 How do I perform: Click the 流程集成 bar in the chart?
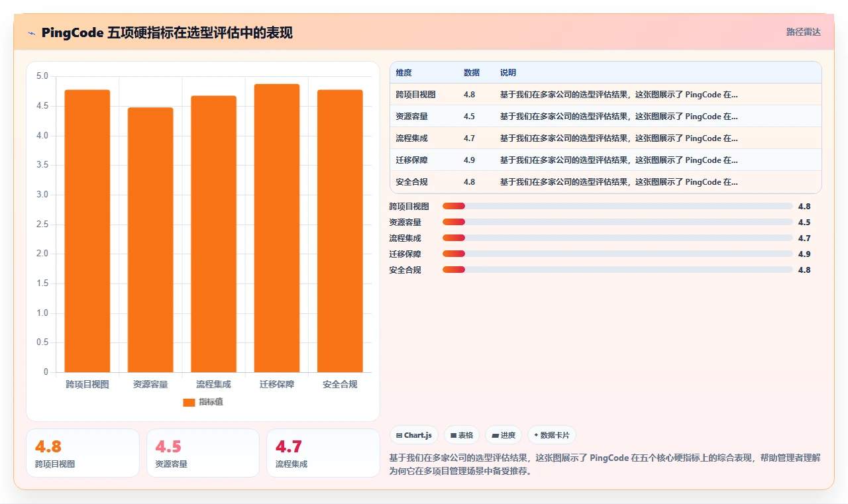(x=214, y=234)
